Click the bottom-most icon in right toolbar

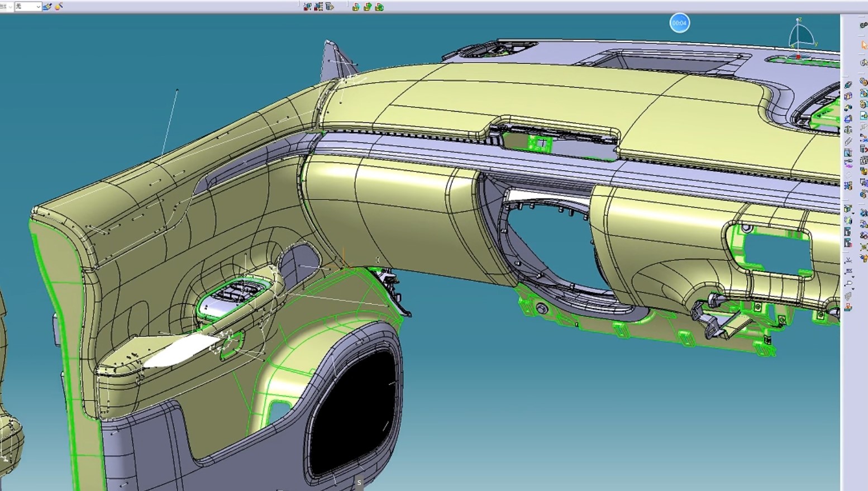click(848, 307)
